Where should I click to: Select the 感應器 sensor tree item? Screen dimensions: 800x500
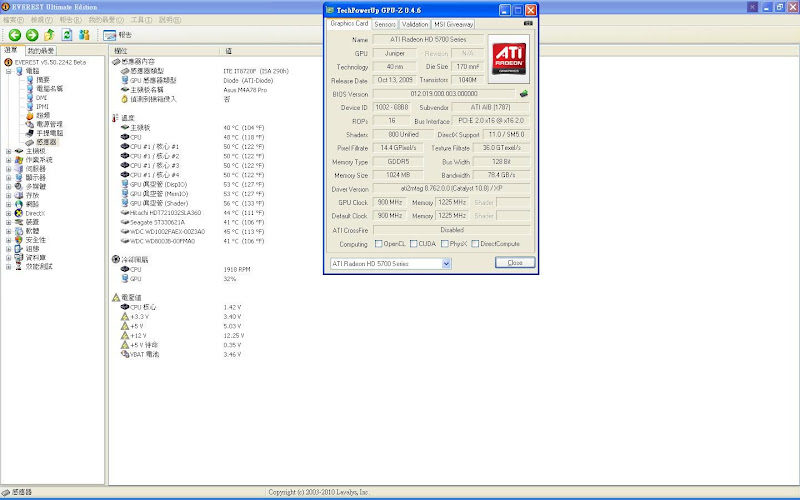46,142
